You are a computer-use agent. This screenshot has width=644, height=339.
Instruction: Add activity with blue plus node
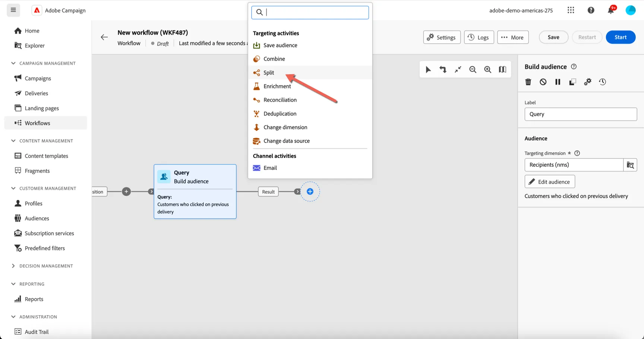[310, 192]
